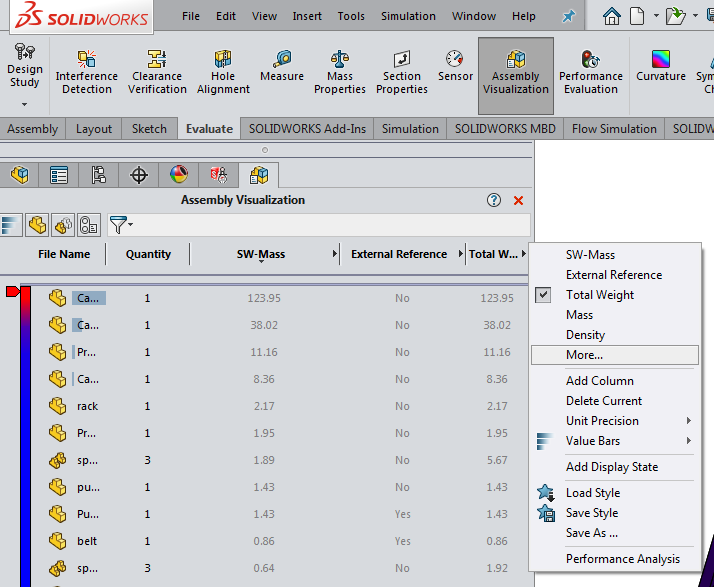Click Save As ... entry
The height and width of the screenshot is (587, 714).
coord(615,533)
